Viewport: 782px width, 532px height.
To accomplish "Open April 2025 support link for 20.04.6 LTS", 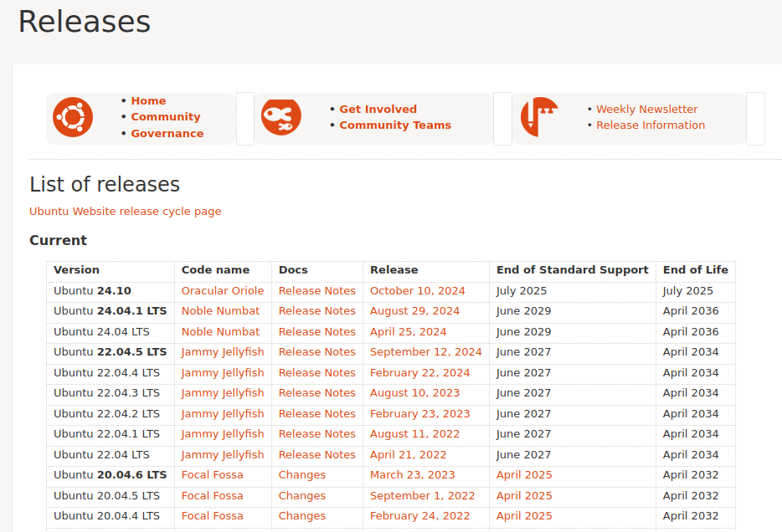I will (x=523, y=475).
